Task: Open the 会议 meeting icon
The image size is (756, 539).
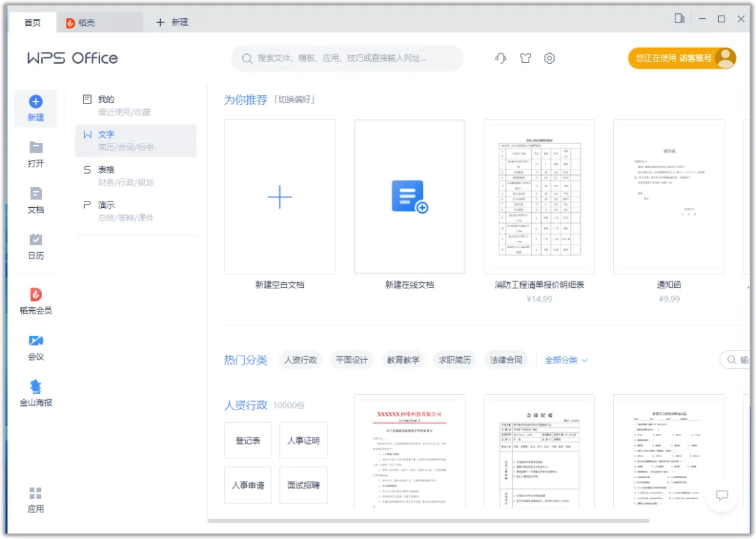Action: click(x=36, y=340)
